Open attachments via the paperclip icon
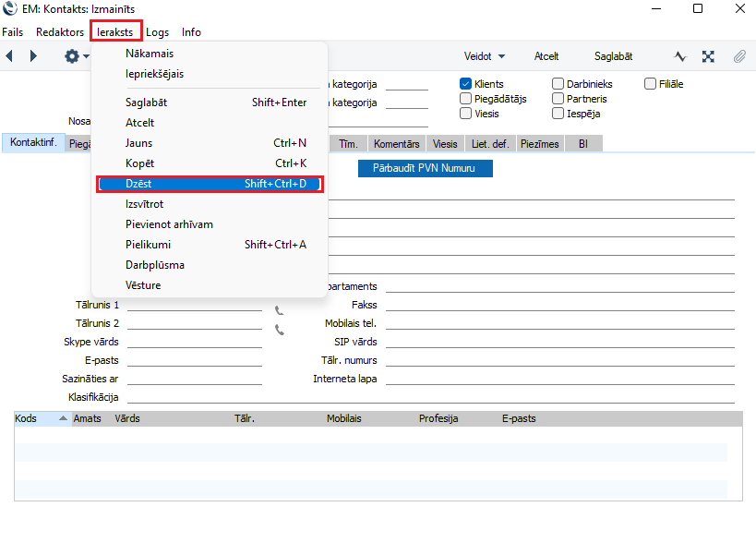 point(739,56)
